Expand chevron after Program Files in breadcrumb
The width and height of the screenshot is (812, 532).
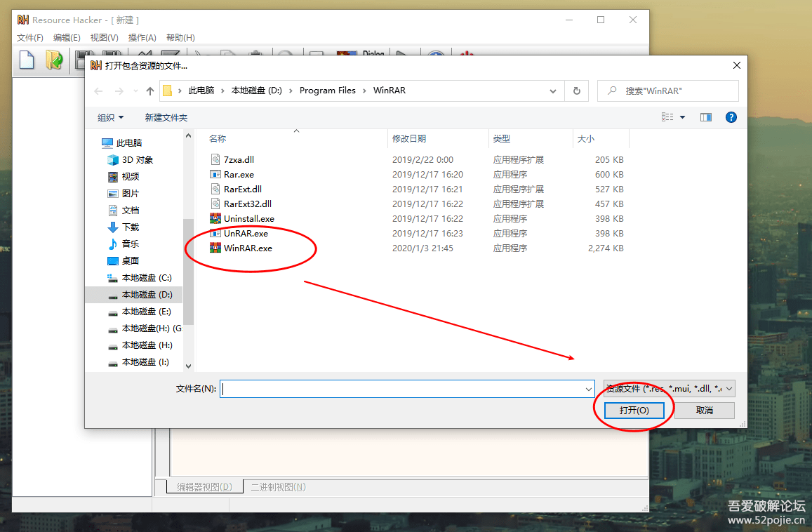(364, 91)
